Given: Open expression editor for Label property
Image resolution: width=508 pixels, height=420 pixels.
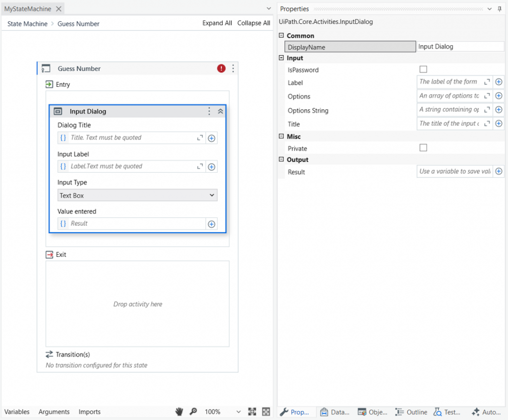Looking at the screenshot, I should 487,82.
